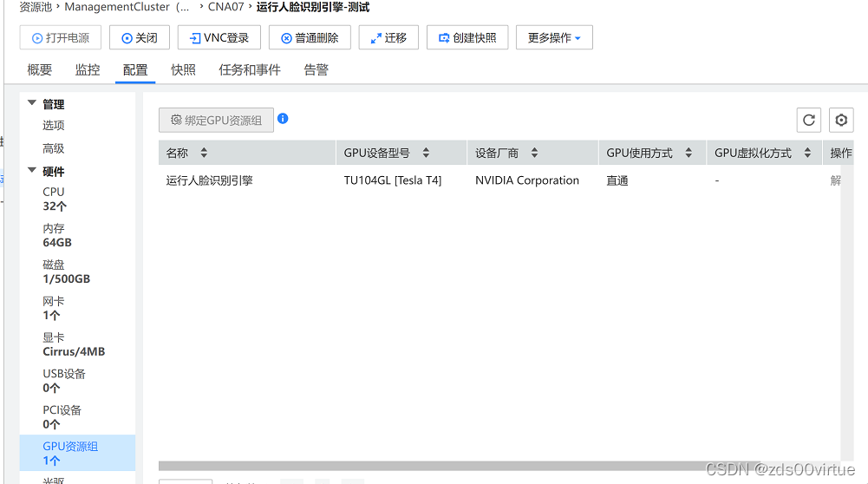Open table column settings gear icon
This screenshot has height=484, width=868.
pyautogui.click(x=841, y=121)
